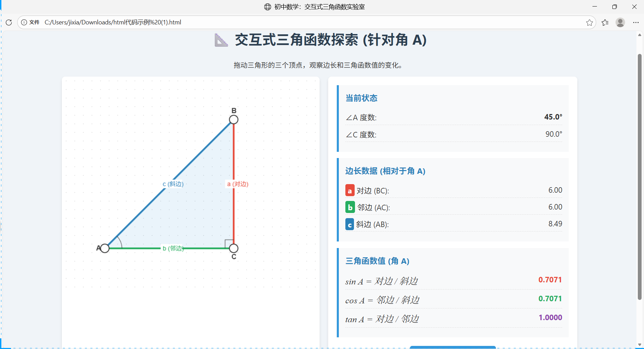Image resolution: width=644 pixels, height=349 pixels.
Task: Click the ∠A degree value 45.0°
Action: pyautogui.click(x=553, y=117)
